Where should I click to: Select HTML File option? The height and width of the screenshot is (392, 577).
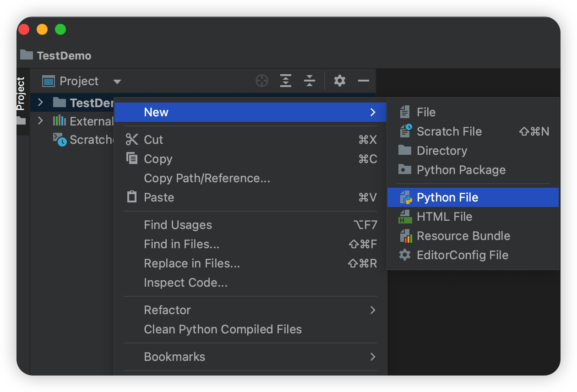pos(444,217)
